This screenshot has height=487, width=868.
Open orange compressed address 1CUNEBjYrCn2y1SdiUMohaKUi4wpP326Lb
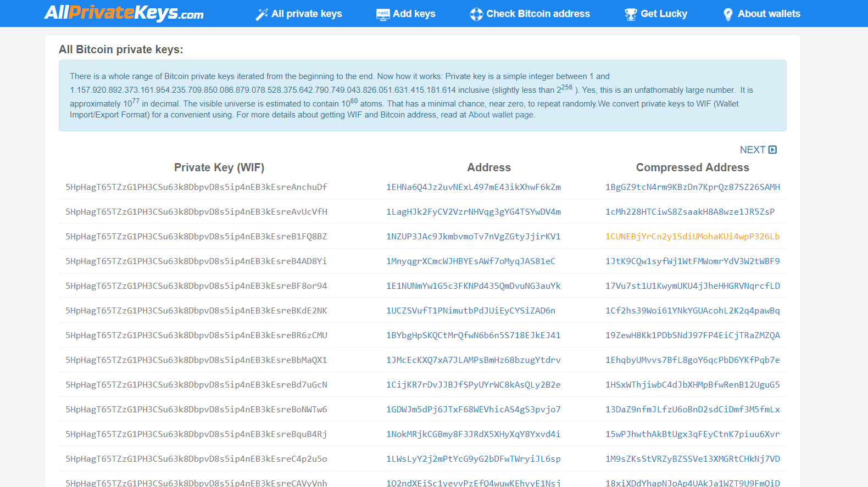tap(693, 237)
